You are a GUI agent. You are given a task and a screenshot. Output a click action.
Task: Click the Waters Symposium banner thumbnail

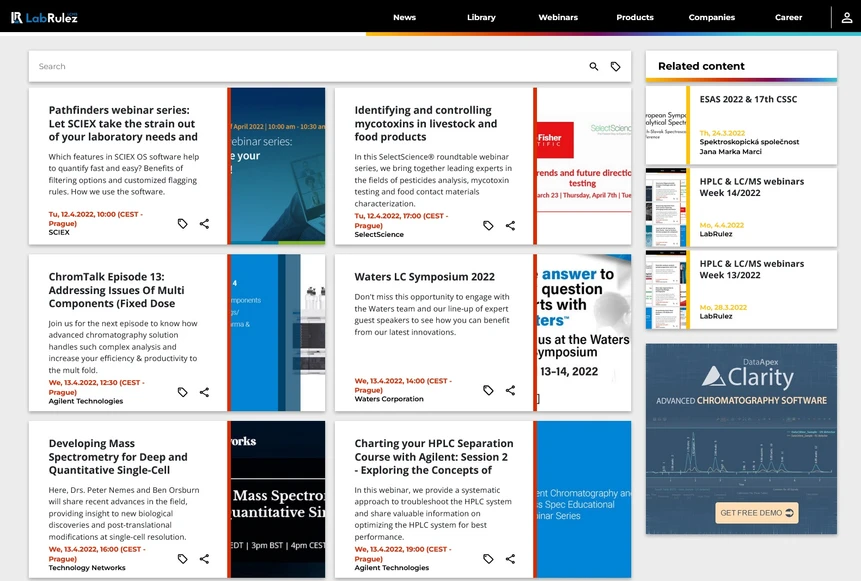584,333
